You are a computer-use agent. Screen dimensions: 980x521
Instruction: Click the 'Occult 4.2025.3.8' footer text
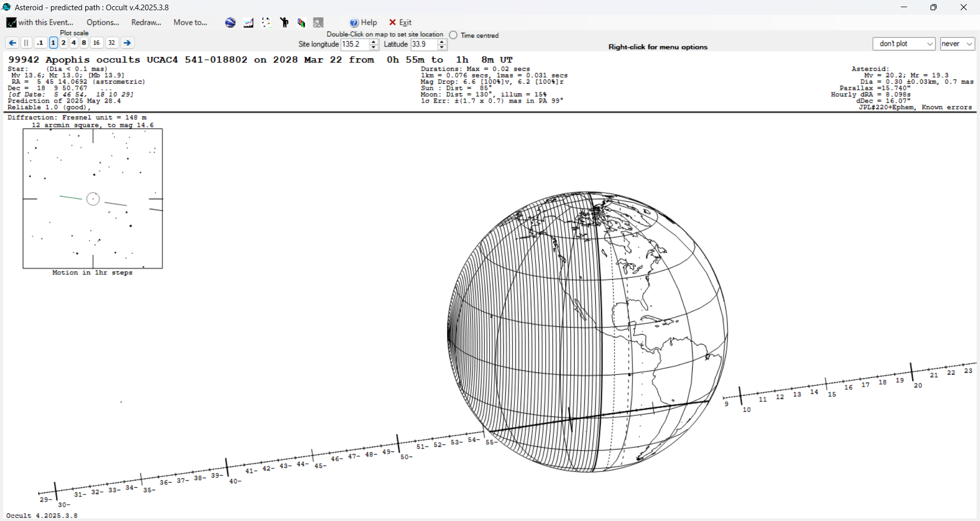[x=42, y=515]
